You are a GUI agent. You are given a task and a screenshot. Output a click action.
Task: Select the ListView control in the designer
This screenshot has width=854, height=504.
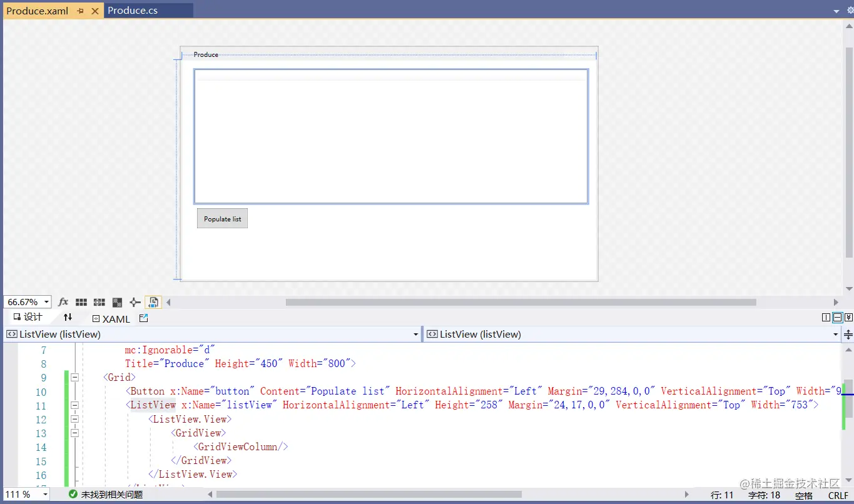[x=391, y=136]
